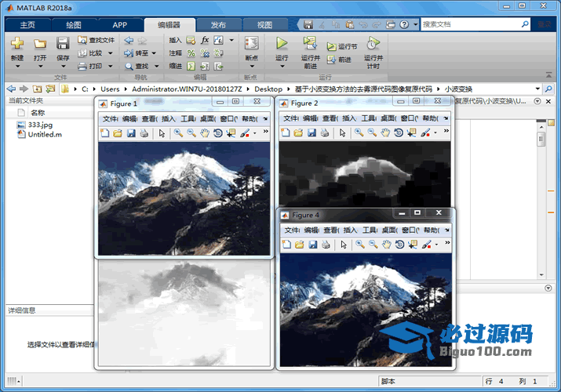The height and width of the screenshot is (392, 561).
Task: Open Figure 2 插入 (Insert) menu
Action: [349, 118]
